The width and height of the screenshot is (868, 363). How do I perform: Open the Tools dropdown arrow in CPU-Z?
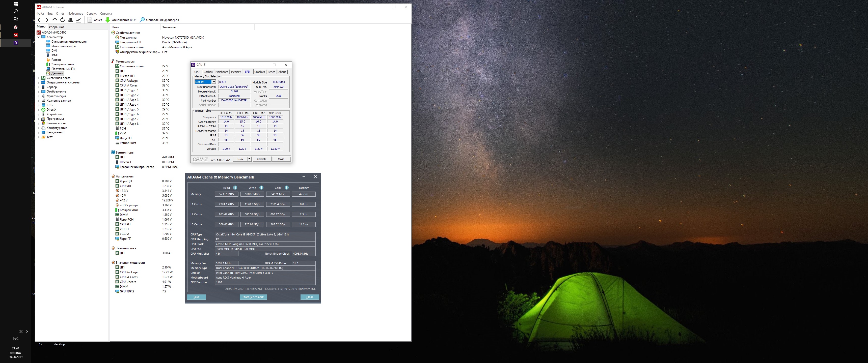point(249,159)
